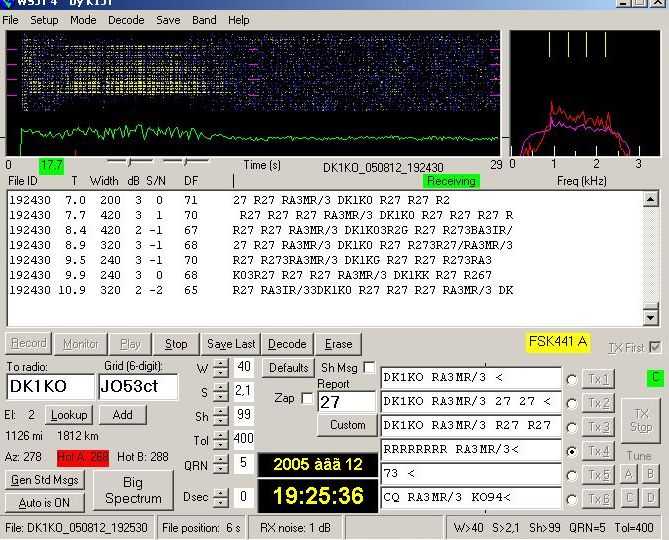Select decoded line at T 10.9

[261, 290]
